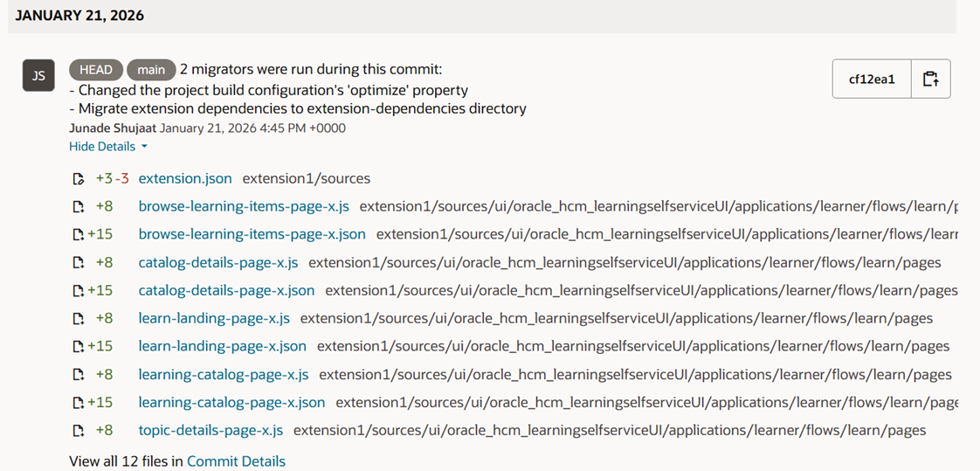The height and width of the screenshot is (471, 980).
Task: Open catalog-details-page-x.json file link
Action: tap(226, 291)
